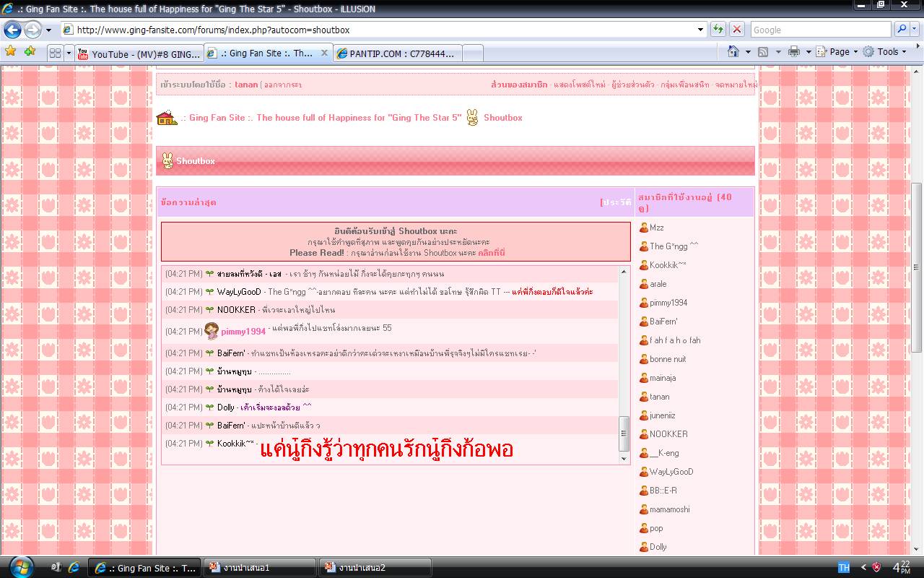Go back with the browser Back arrow

[12, 30]
